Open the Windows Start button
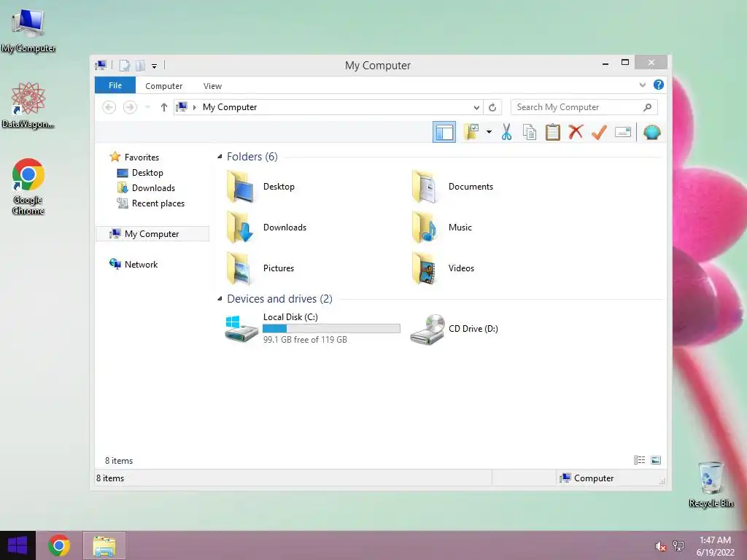This screenshot has width=747, height=560. [18, 545]
